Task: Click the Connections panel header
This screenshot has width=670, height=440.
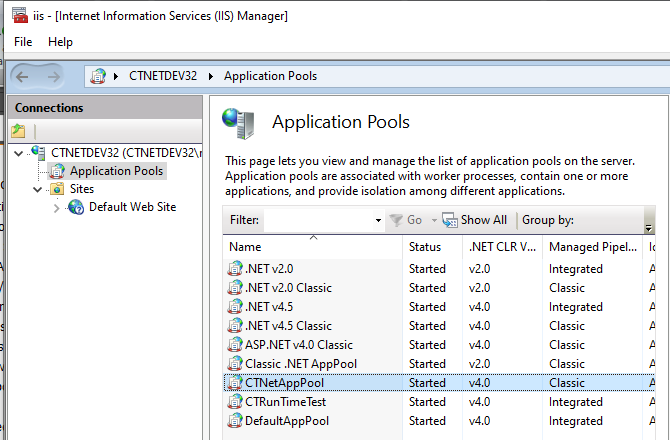Action: click(105, 108)
